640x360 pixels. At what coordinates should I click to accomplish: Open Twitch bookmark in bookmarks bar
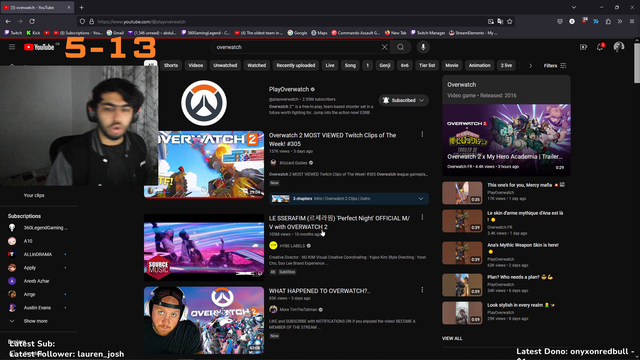[13, 33]
